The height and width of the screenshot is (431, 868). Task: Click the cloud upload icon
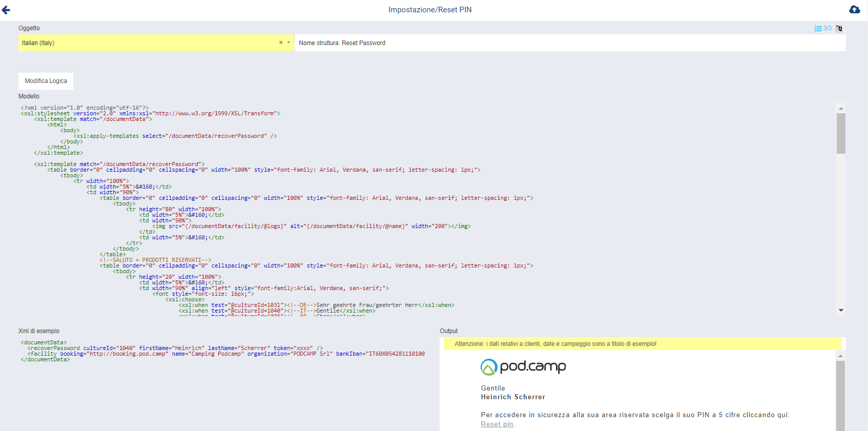[x=855, y=9]
